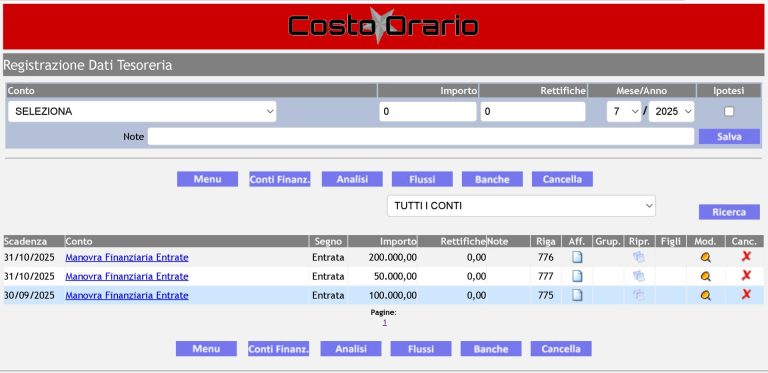Open the month dropdown showing 7

coord(624,112)
